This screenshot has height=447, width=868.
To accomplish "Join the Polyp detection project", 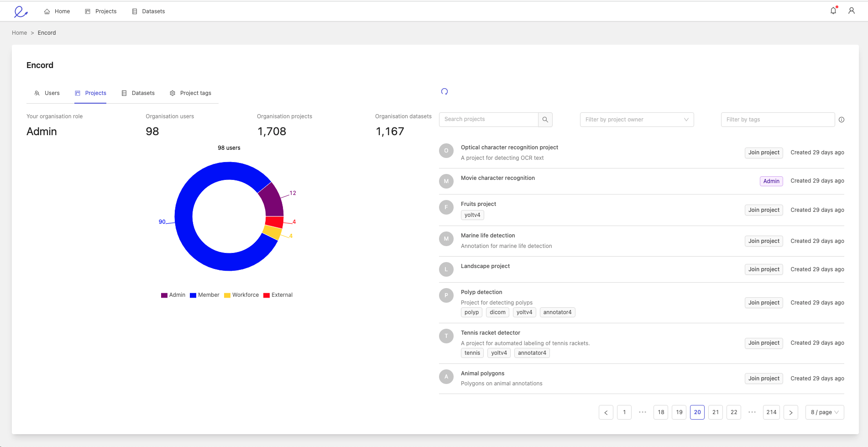I will tap(764, 303).
